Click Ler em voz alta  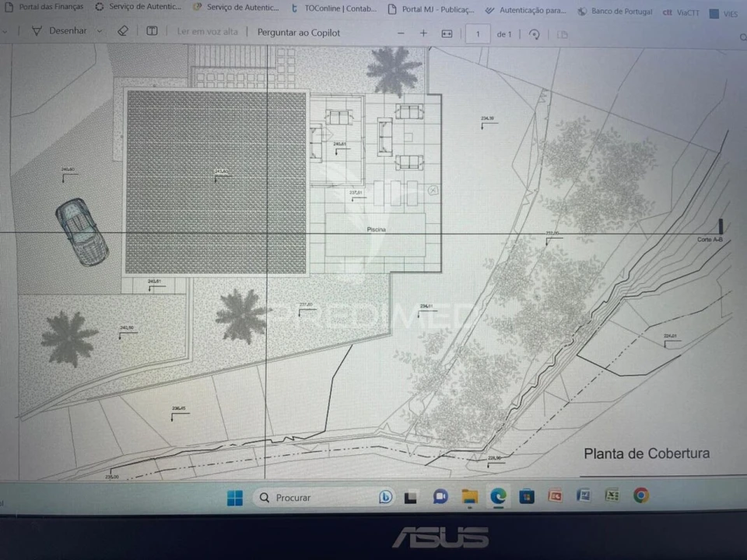pos(207,32)
